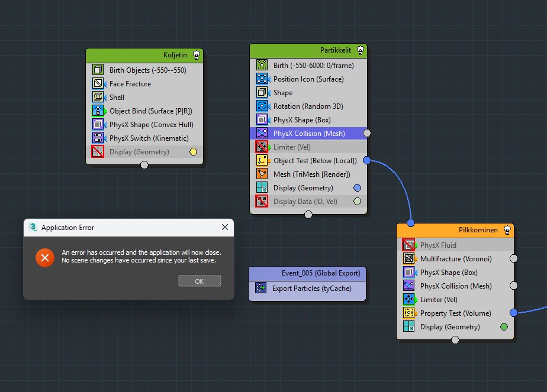Click the Position Icon operator icon
The width and height of the screenshot is (547, 392).
click(x=262, y=79)
